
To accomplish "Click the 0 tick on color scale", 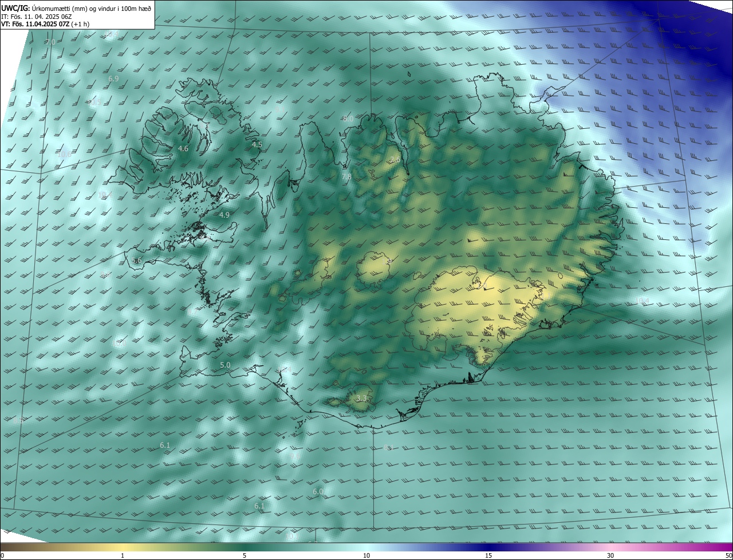I will tap(2, 555).
